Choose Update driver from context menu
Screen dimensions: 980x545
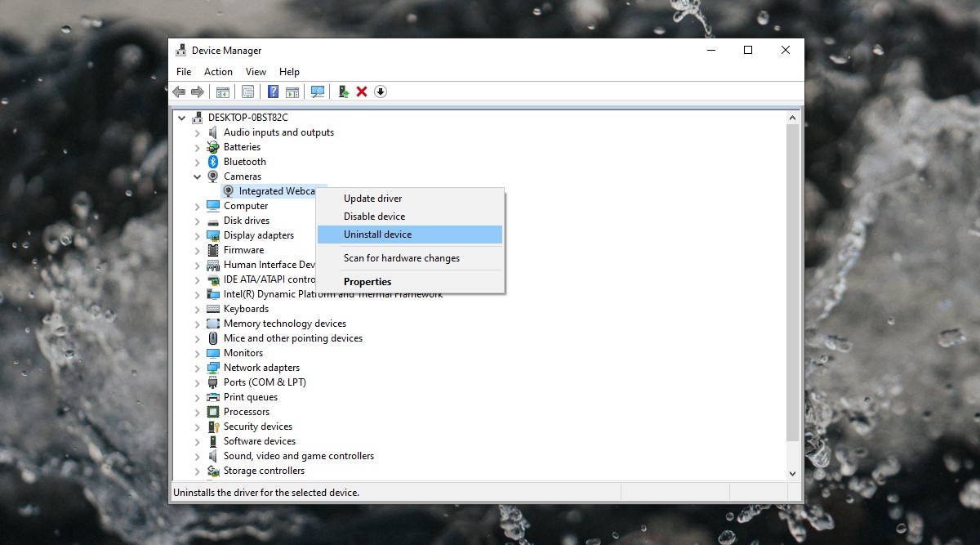click(410, 199)
